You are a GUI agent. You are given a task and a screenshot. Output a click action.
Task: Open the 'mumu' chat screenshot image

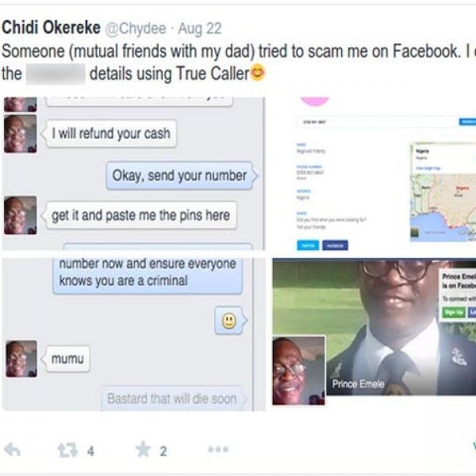[133, 334]
